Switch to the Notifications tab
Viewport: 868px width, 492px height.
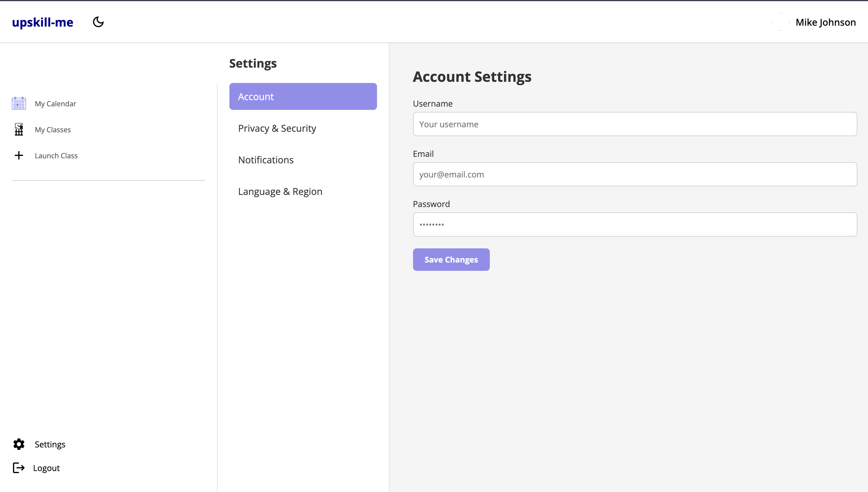tap(266, 160)
